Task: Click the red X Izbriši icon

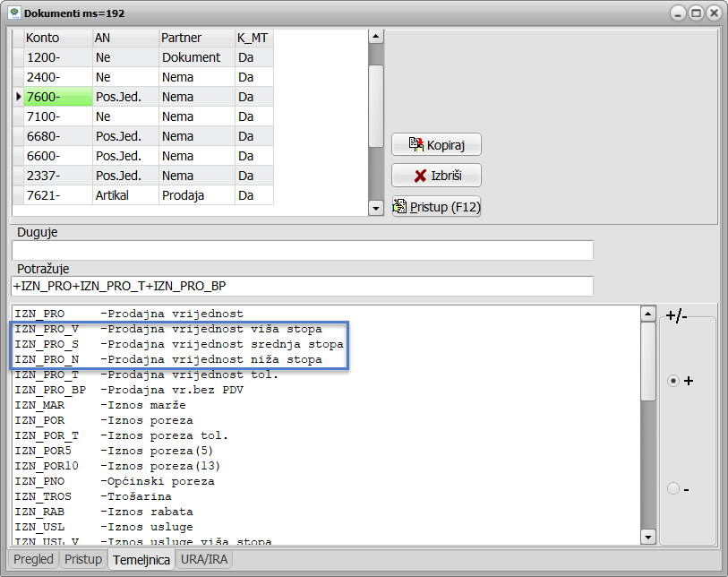Action: 420,176
